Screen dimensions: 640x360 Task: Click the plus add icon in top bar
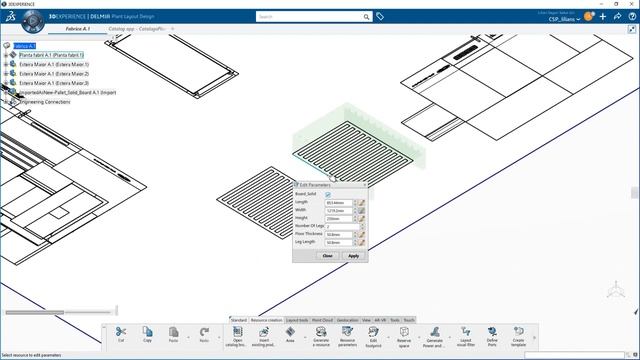pyautogui.click(x=603, y=17)
